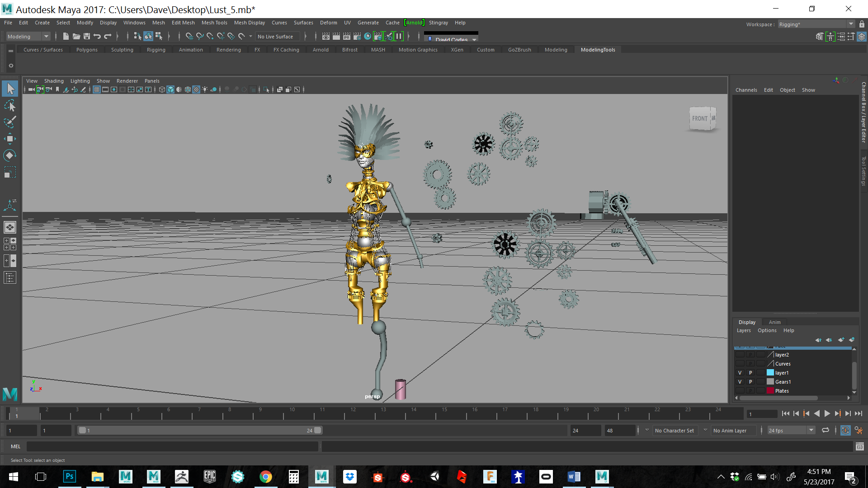The image size is (868, 488).
Task: Open the viewport Shading menu
Action: coord(54,81)
